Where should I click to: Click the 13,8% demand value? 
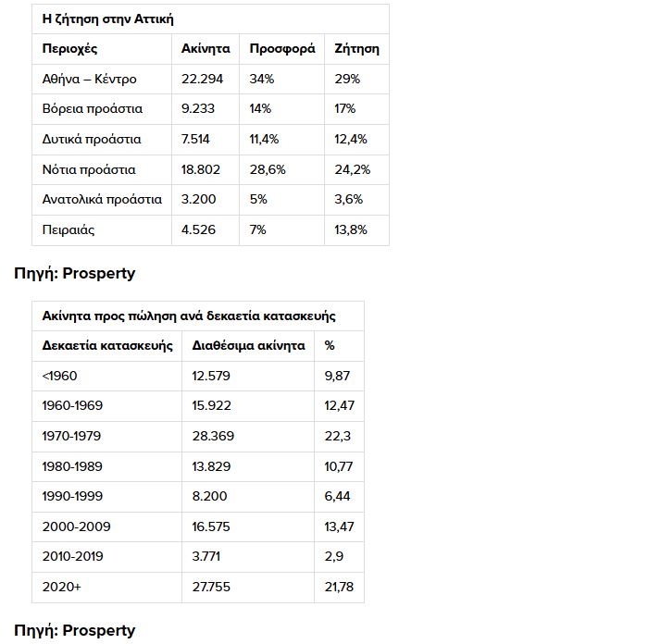point(351,229)
